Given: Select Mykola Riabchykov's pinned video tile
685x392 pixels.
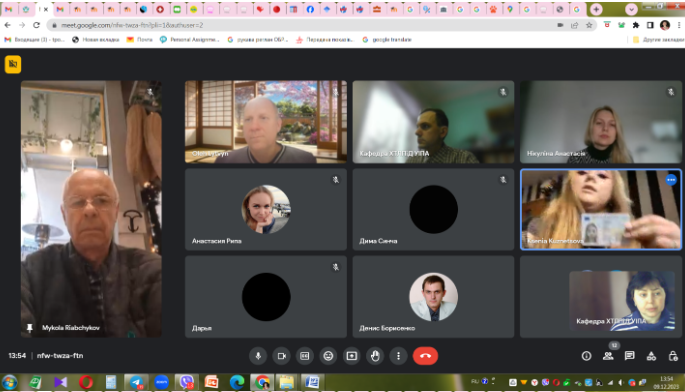Looking at the screenshot, I should 91,209.
